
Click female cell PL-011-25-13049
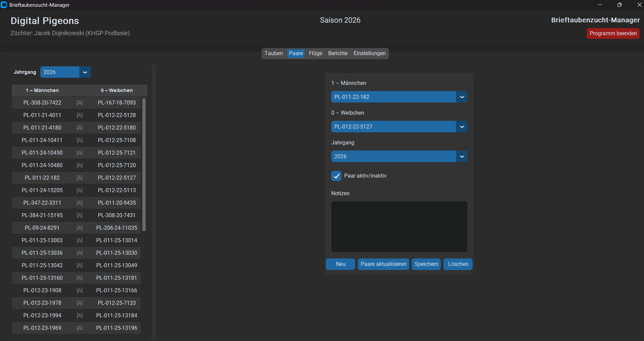(x=117, y=265)
